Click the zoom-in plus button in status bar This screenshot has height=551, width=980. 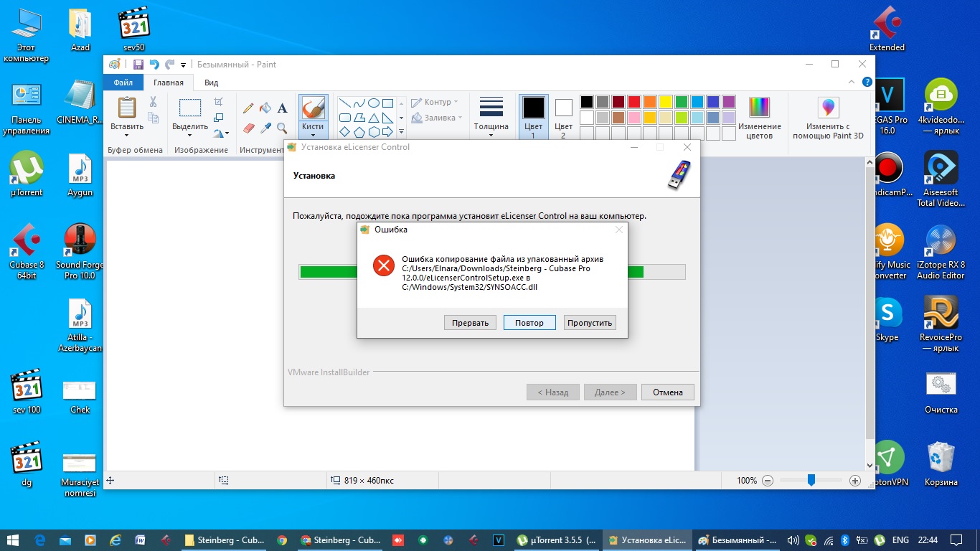click(855, 481)
